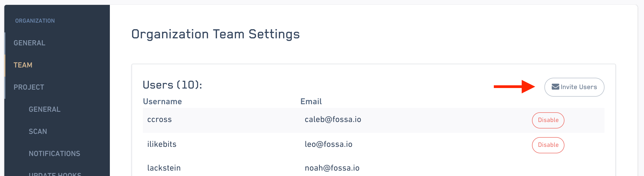Open the organization GENERAL settings
This screenshot has height=176, width=644.
pyautogui.click(x=29, y=43)
